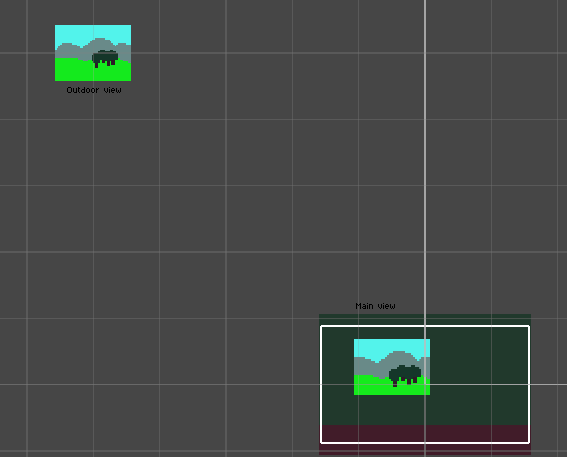The width and height of the screenshot is (567, 457).
Task: Click the 'Main view' text label
Action: point(375,306)
